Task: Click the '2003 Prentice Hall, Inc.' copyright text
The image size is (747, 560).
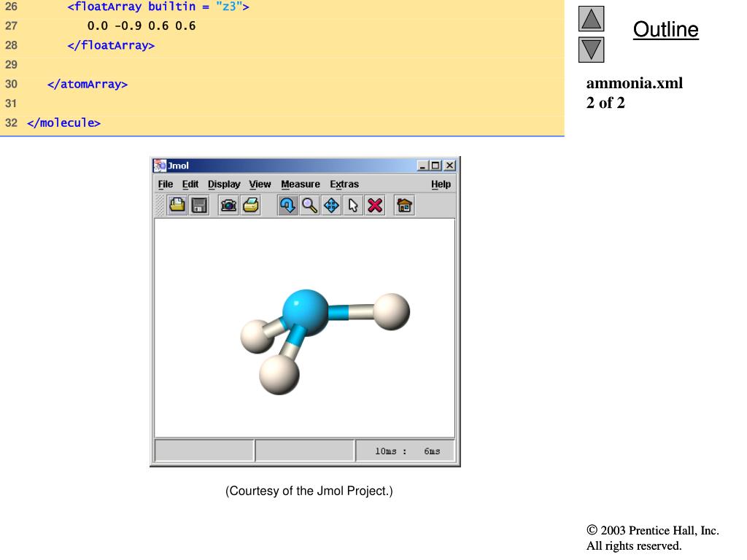Action: 653,531
